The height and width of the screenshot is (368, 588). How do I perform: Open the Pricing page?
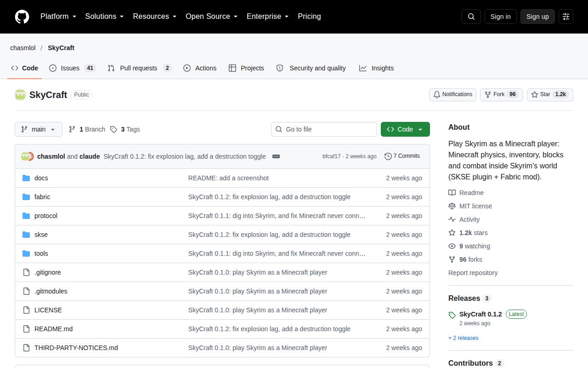(309, 17)
